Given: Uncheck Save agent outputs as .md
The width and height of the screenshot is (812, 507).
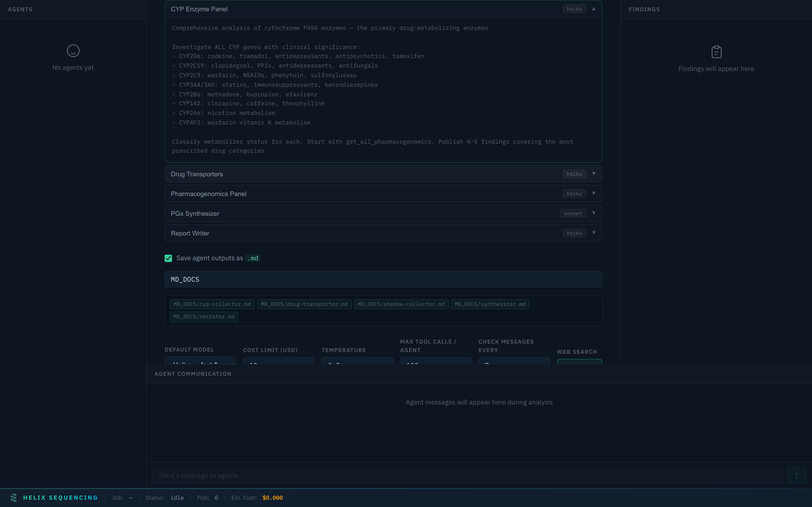Looking at the screenshot, I should coord(168,258).
